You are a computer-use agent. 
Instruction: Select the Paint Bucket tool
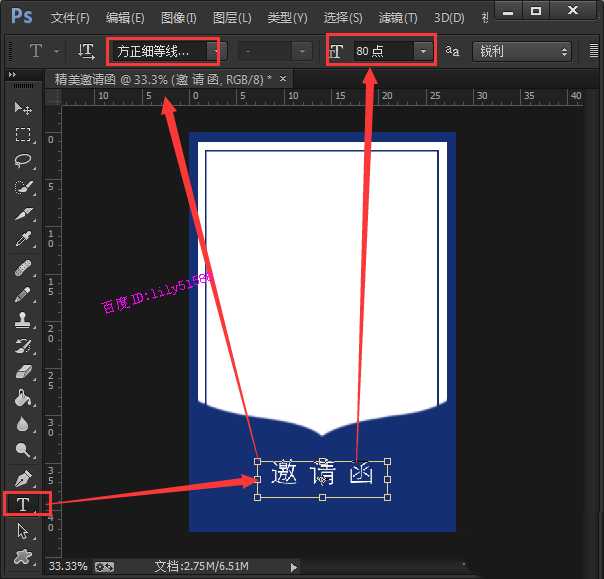point(23,398)
